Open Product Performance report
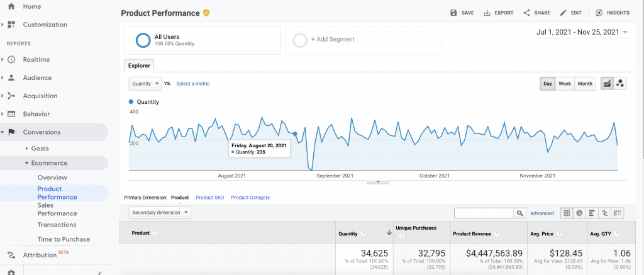This screenshot has width=644, height=275. pyautogui.click(x=57, y=193)
